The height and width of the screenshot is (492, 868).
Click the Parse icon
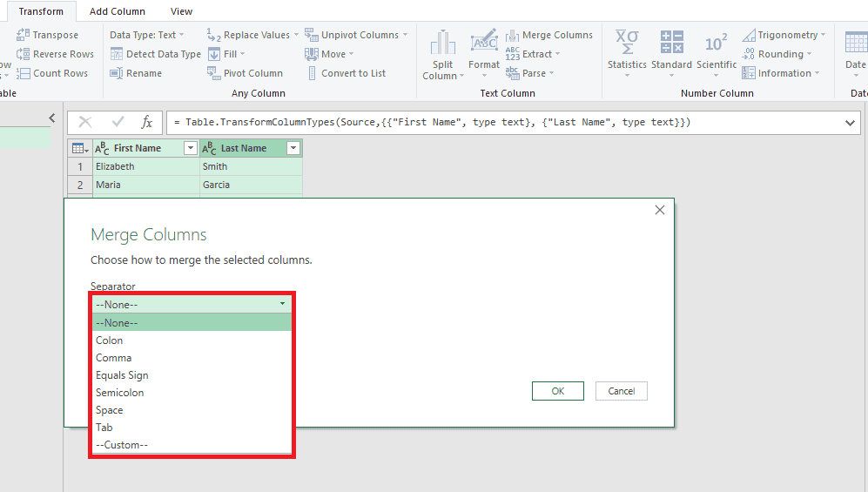[x=513, y=73]
